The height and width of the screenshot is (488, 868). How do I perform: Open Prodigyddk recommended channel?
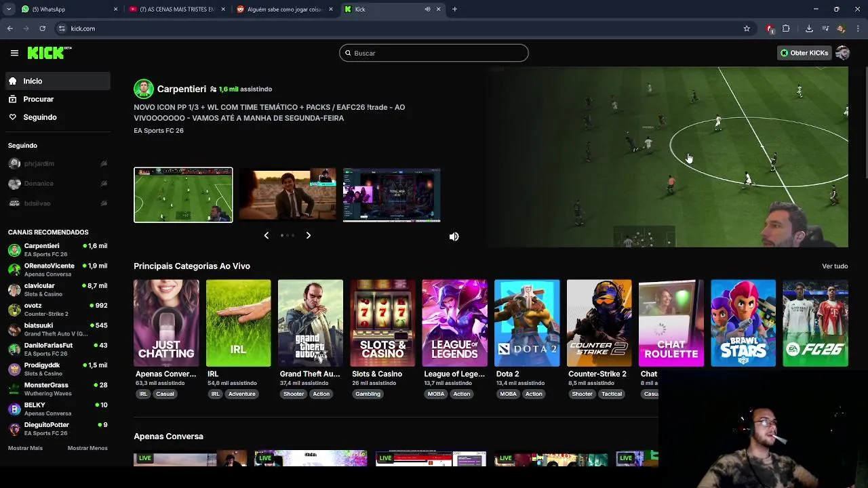click(x=58, y=369)
